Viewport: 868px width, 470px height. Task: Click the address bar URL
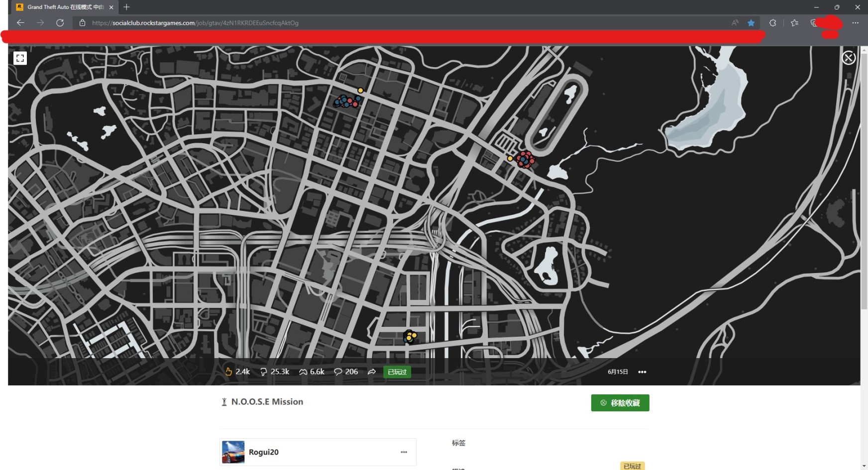coord(195,23)
